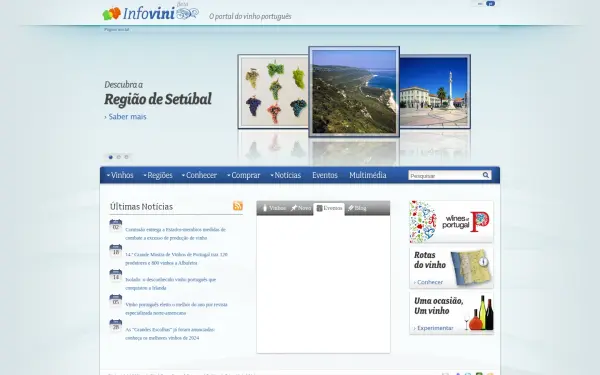600x375 pixels.
Task: Expand the Comprar dropdown menu
Action: (244, 175)
